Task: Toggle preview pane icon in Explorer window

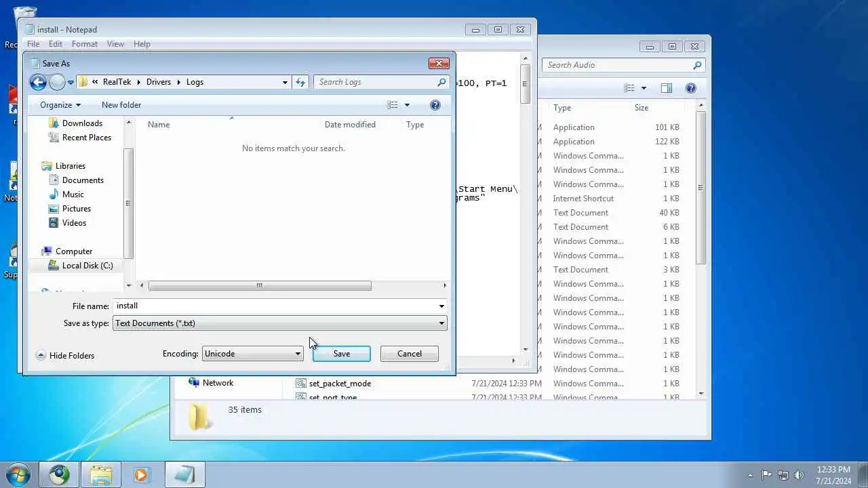Action: (x=667, y=88)
